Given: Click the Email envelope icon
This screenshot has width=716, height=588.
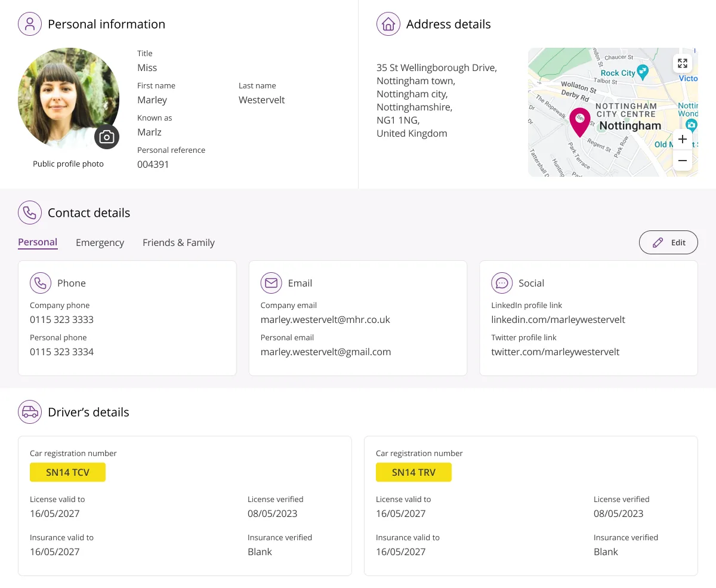Looking at the screenshot, I should (271, 283).
